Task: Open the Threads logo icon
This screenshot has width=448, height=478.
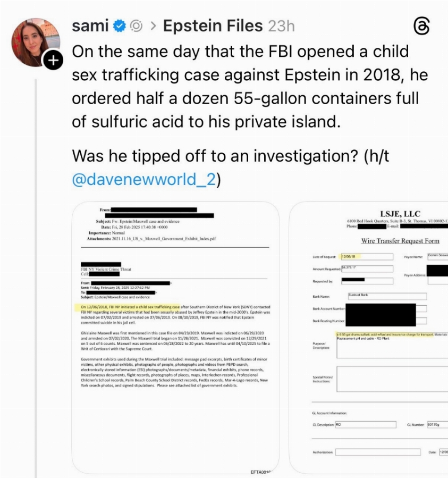Action: tap(422, 26)
